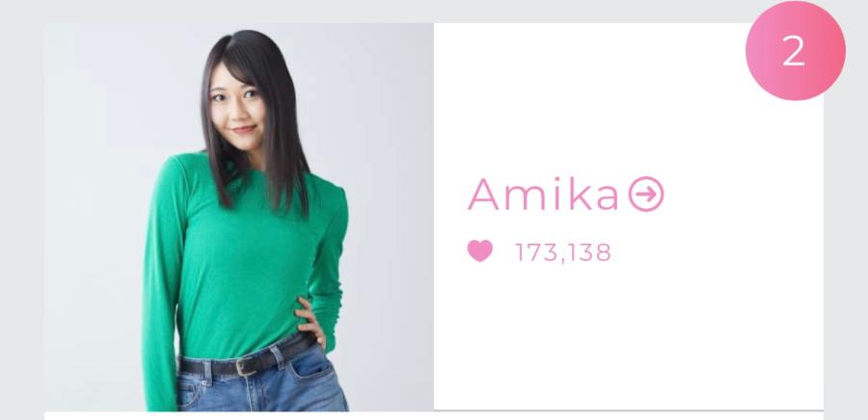Click the circled arrow icon beside Amika
This screenshot has height=420, width=868.
coord(646,194)
